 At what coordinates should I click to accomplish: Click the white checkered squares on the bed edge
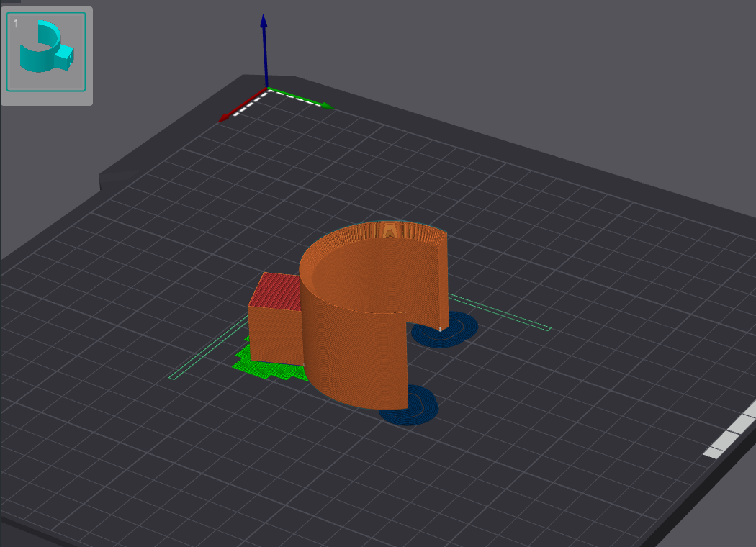[x=731, y=433]
